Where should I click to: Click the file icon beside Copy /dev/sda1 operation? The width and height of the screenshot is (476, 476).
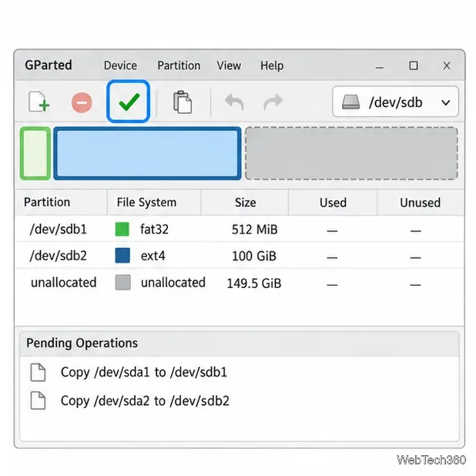click(x=39, y=372)
